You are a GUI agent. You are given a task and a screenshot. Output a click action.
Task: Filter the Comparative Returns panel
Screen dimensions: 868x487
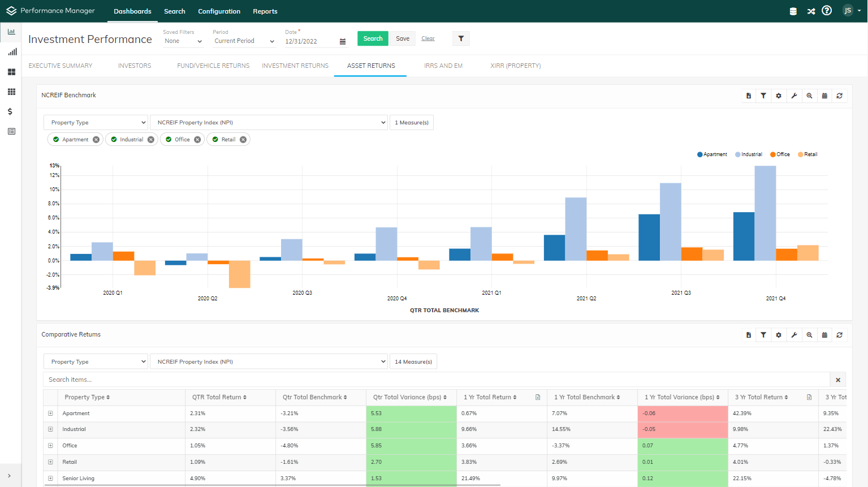(x=763, y=335)
